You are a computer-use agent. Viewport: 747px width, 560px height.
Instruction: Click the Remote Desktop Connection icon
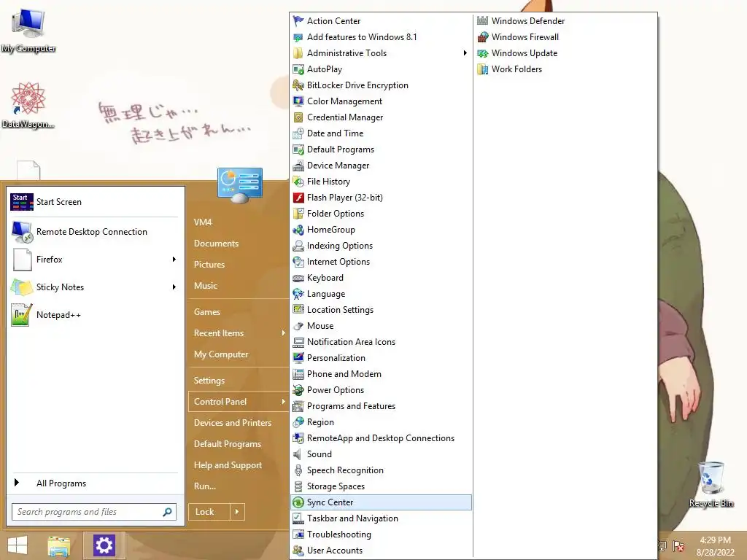[21, 232]
